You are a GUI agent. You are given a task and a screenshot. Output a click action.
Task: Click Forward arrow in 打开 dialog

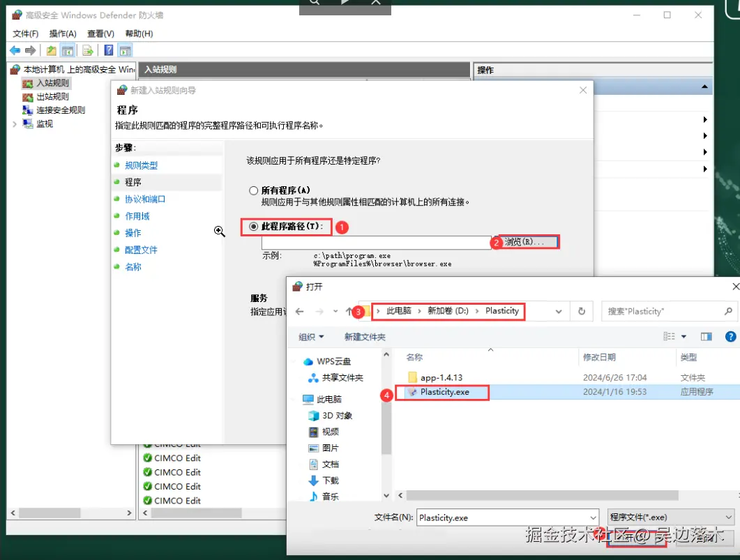pos(319,311)
